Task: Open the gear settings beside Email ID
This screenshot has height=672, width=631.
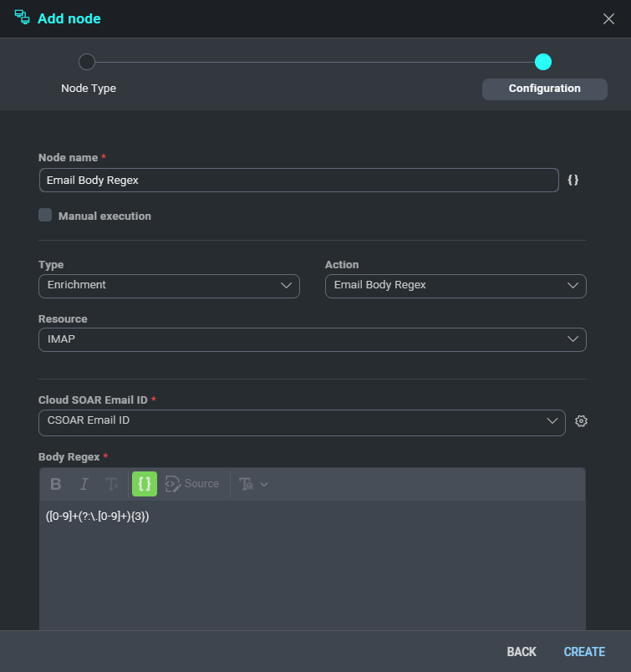Action: click(x=582, y=421)
